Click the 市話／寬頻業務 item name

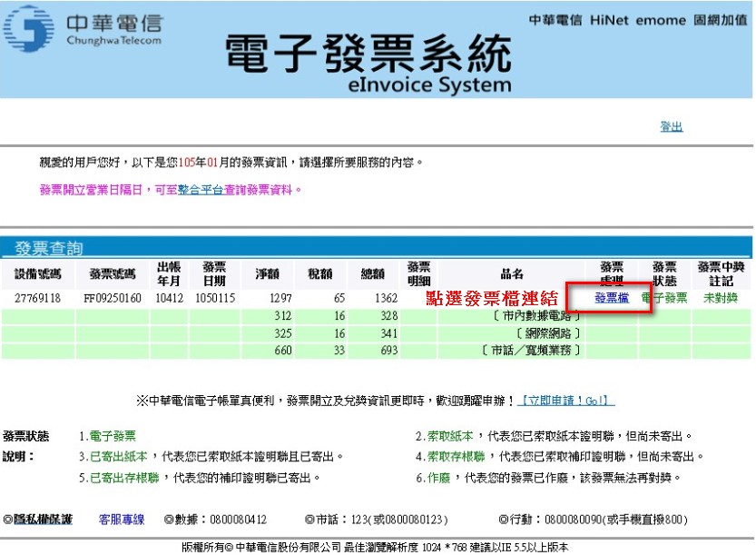click(530, 350)
